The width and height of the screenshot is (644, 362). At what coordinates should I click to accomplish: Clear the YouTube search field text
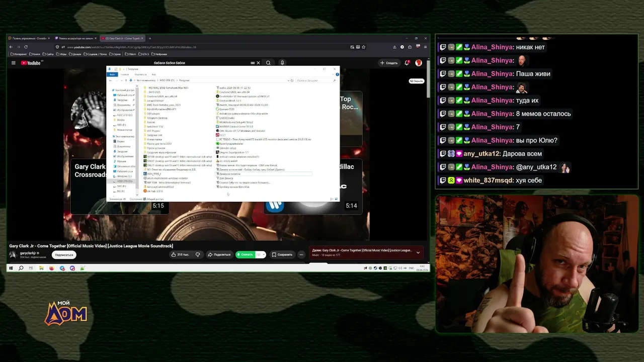click(x=258, y=63)
